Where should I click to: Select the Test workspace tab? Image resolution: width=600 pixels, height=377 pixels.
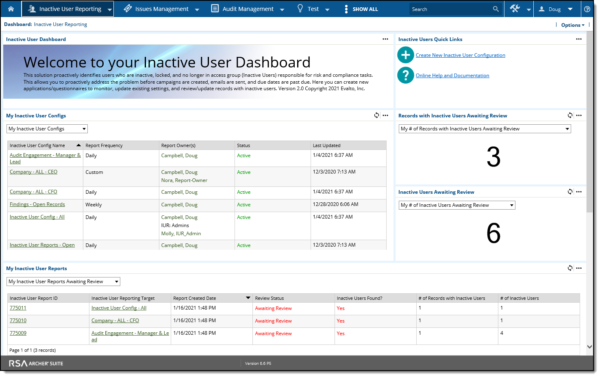[x=313, y=9]
